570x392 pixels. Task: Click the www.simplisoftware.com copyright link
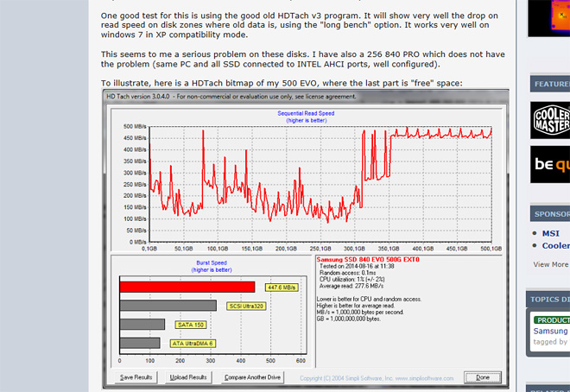click(x=424, y=378)
